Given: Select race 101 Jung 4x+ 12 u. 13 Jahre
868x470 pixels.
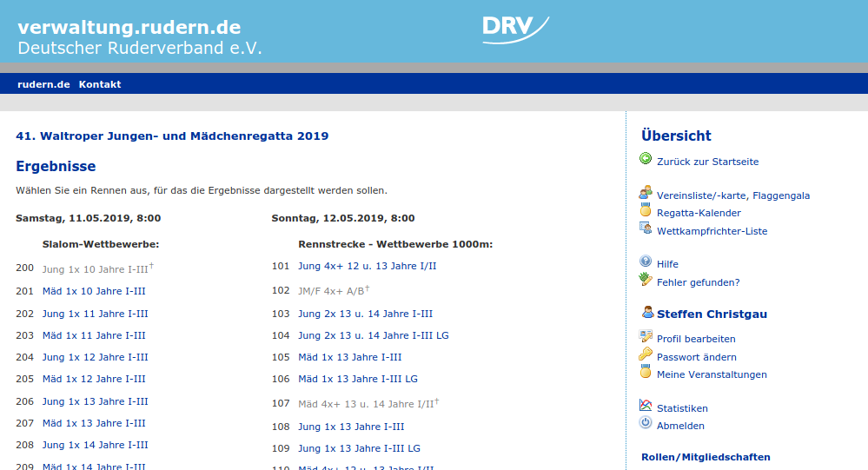Looking at the screenshot, I should click(367, 266).
